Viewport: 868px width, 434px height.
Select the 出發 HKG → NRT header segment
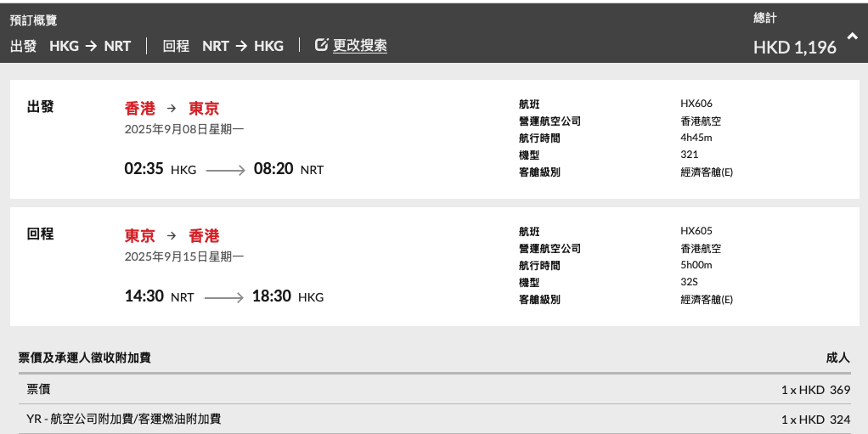pos(70,46)
